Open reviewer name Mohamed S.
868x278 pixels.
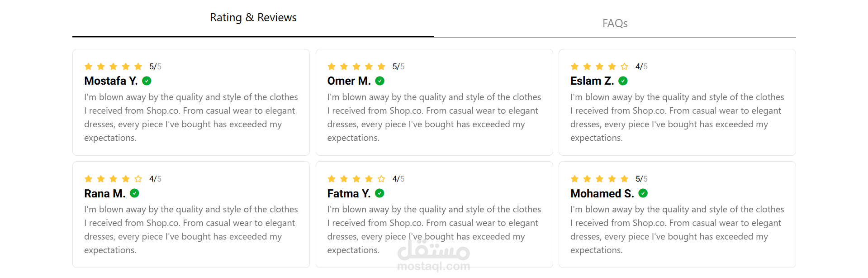coord(602,193)
